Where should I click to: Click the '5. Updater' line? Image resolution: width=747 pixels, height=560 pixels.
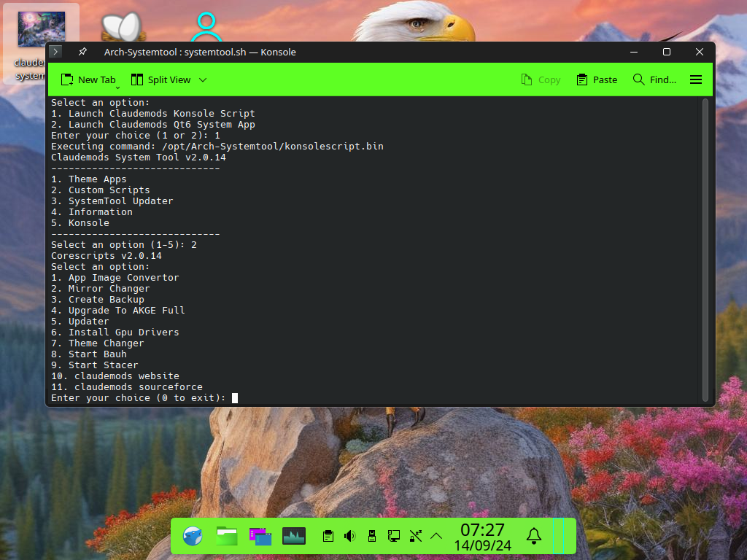(80, 322)
